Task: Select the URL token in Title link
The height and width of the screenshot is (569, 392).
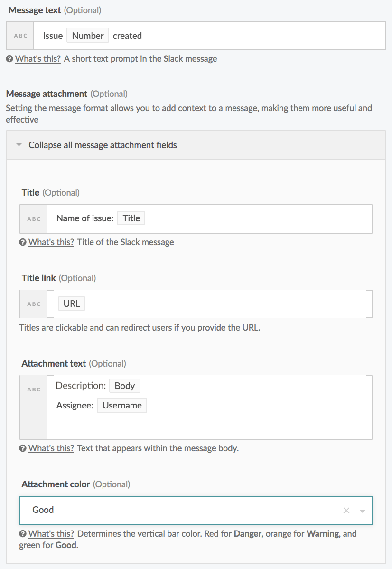Action: tap(71, 303)
